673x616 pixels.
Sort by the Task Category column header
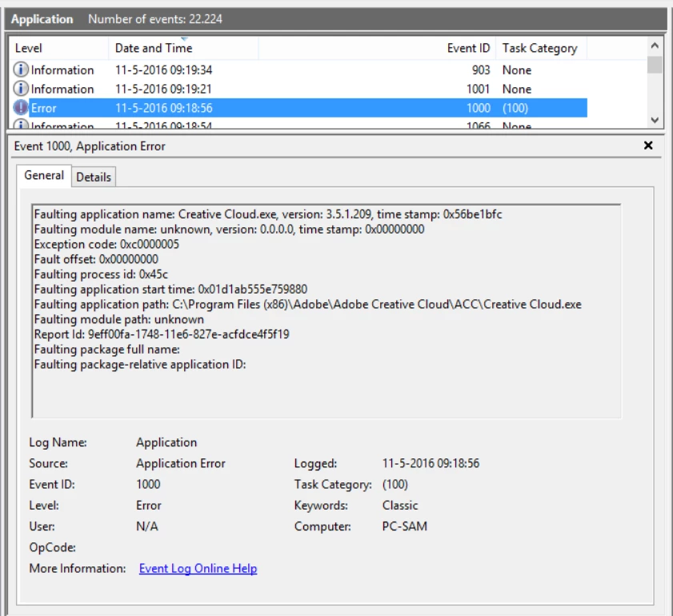(541, 48)
